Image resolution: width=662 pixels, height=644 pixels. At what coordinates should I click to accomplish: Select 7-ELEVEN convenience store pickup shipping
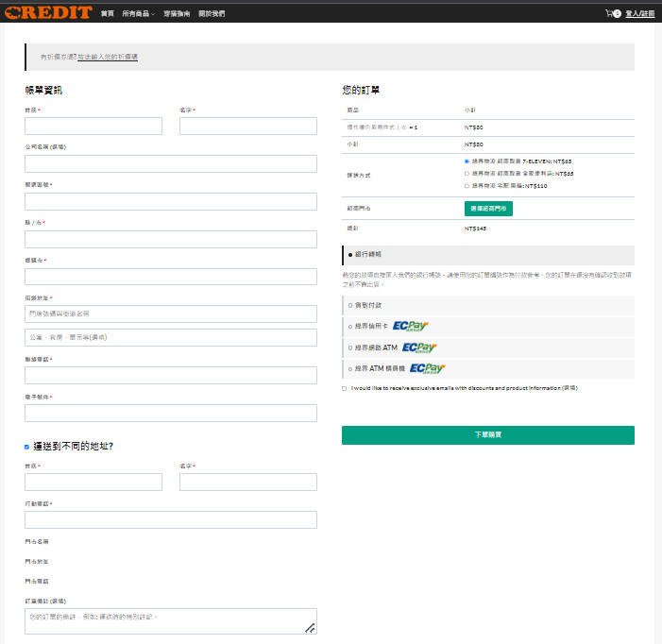coord(467,161)
